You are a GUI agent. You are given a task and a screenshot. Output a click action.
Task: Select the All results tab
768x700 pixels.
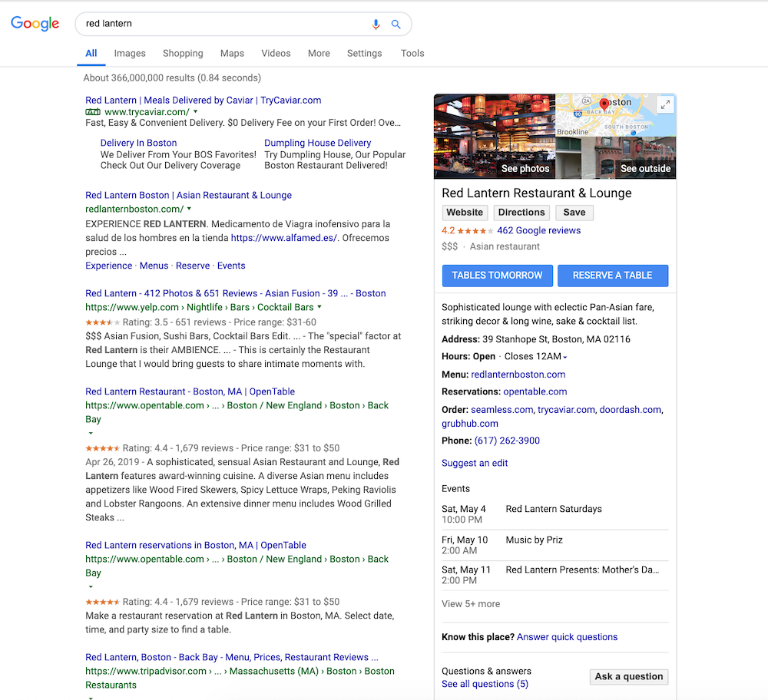click(91, 54)
